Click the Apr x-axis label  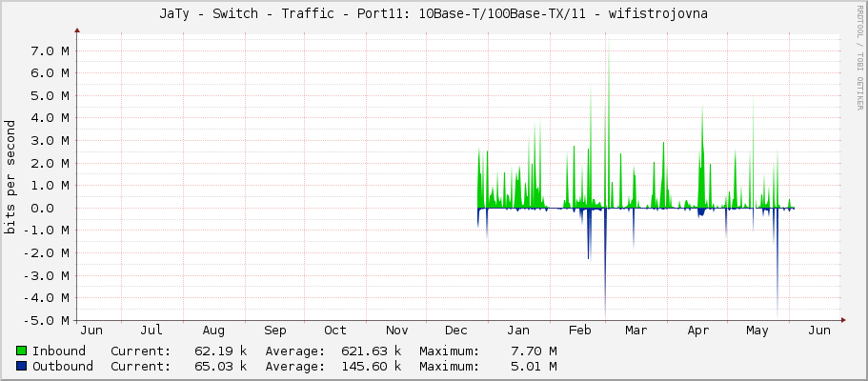click(x=698, y=331)
